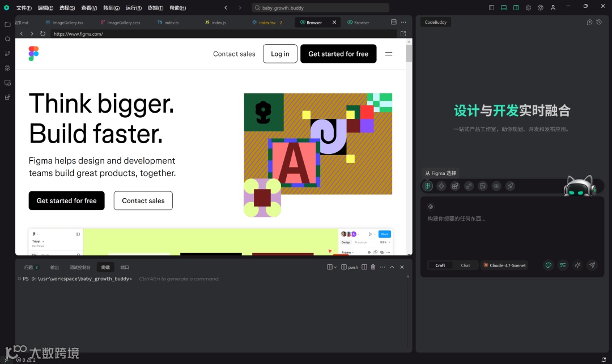The height and width of the screenshot is (364, 612).
Task: Open page in external browser icon
Action: pos(403,33)
